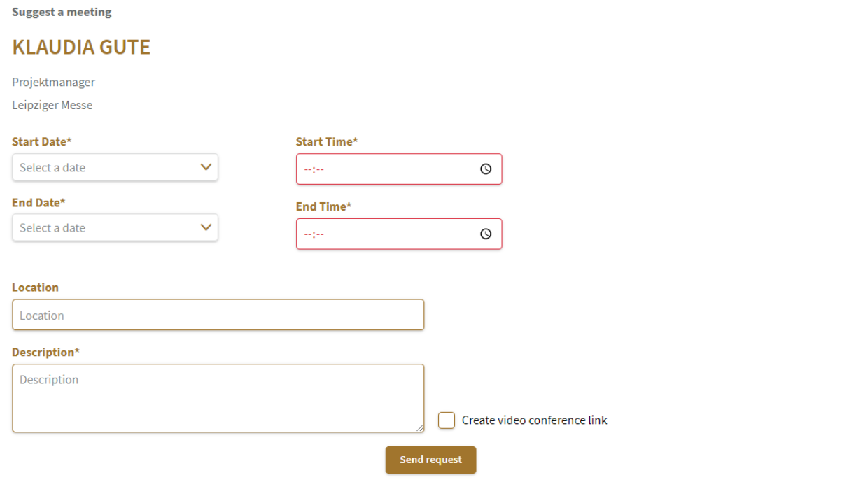Click the 'Suggest a meeting' heading

coord(62,12)
